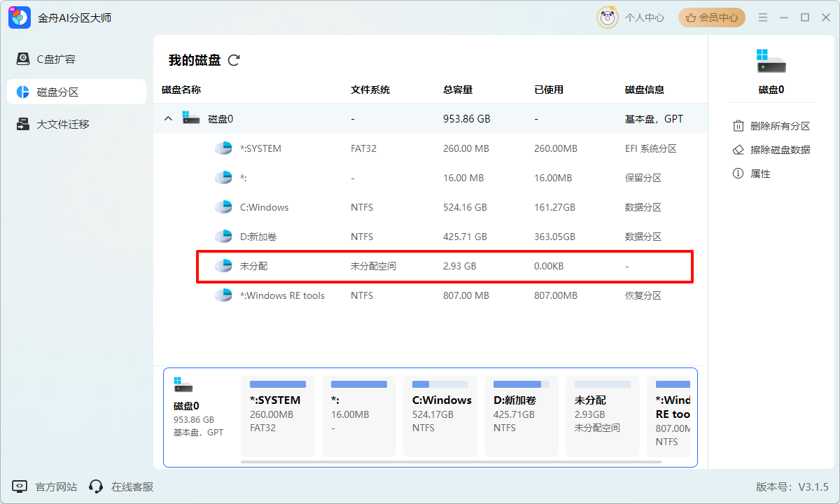Select the 未分配 row

point(430,266)
